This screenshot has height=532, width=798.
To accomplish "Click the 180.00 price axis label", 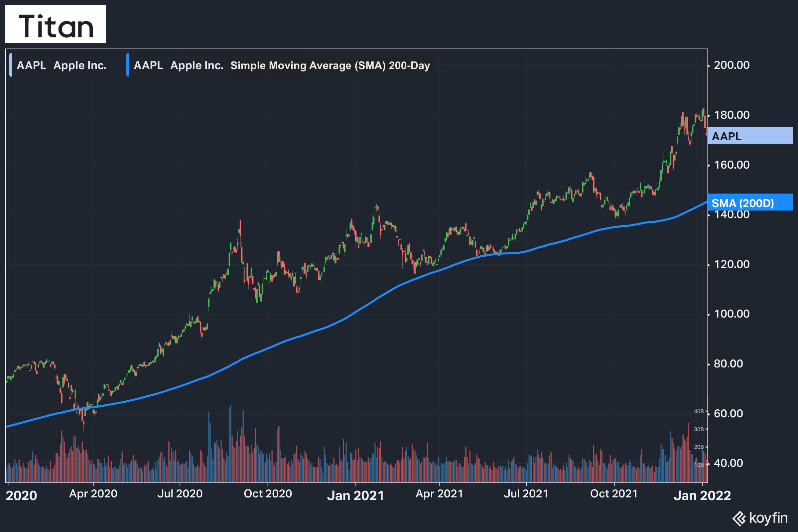I will pyautogui.click(x=731, y=115).
